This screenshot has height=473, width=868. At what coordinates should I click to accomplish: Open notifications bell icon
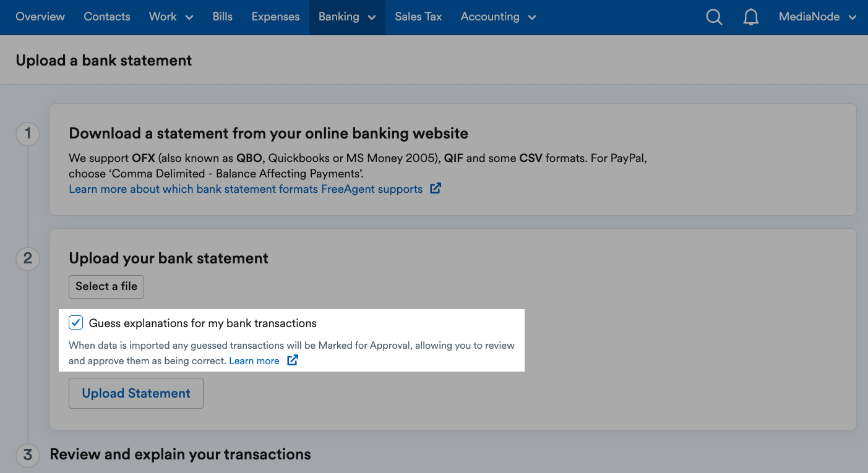click(751, 17)
